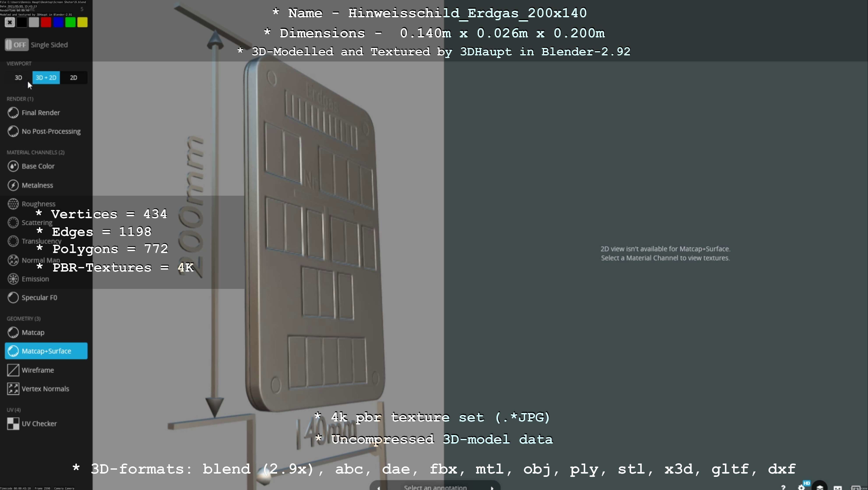This screenshot has width=868, height=490.
Task: Pick the gray background swatch
Action: tap(34, 23)
